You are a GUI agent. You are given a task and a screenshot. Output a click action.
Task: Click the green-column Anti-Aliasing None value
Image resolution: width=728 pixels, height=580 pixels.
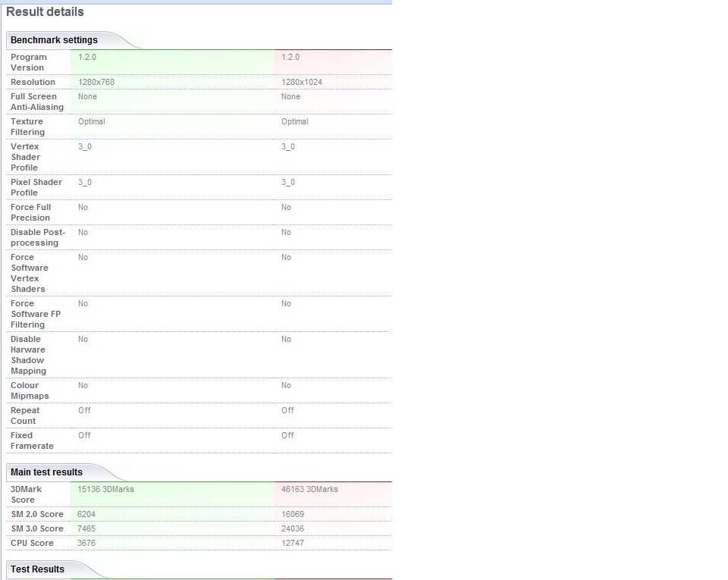pyautogui.click(x=87, y=96)
